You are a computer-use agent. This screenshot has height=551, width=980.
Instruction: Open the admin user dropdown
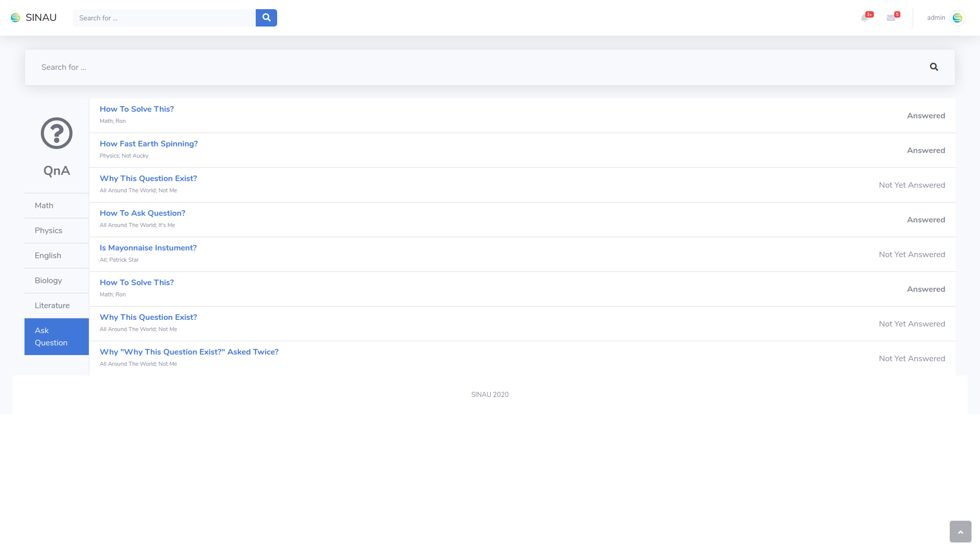click(936, 18)
